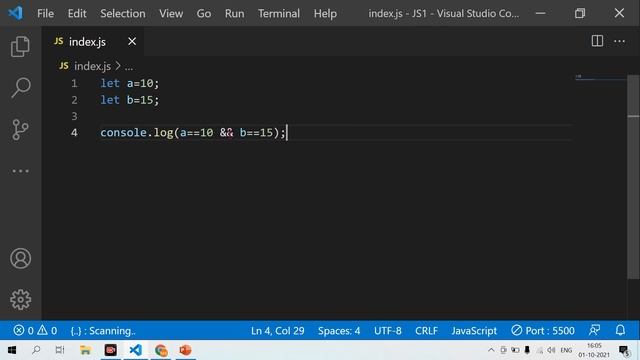Image resolution: width=640 pixels, height=360 pixels.
Task: Click the vertical editor scrollbar
Action: tap(633, 177)
